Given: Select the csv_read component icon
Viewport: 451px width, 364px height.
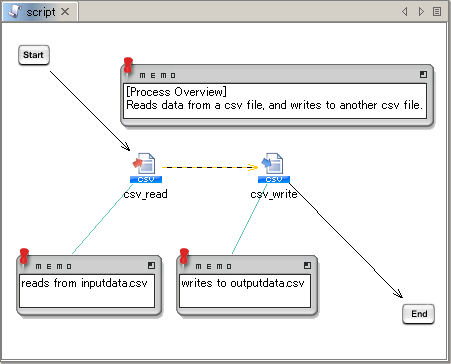Looking at the screenshot, I should (146, 168).
